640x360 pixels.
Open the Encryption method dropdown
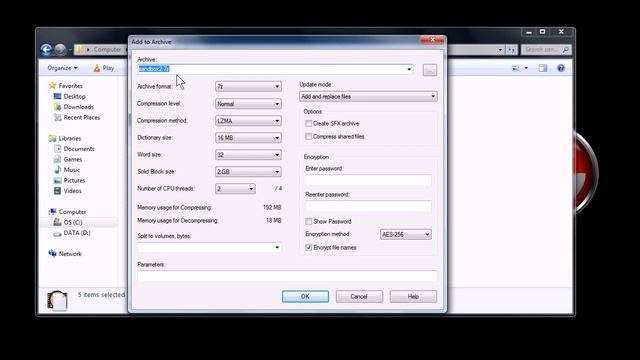point(406,234)
